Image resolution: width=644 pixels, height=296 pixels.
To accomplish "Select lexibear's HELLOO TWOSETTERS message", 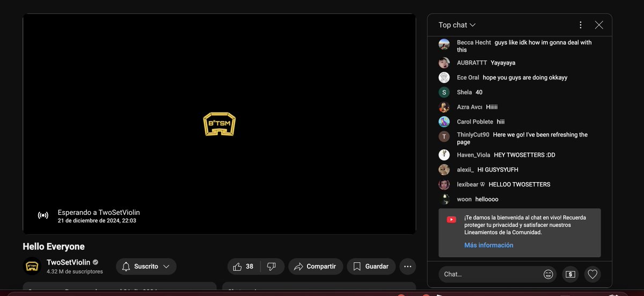I will [x=519, y=184].
